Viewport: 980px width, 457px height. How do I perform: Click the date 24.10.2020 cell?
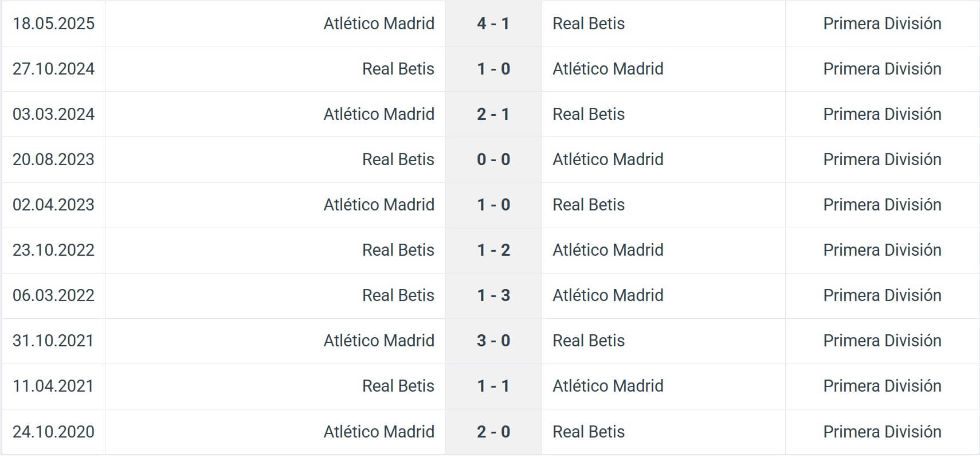pyautogui.click(x=53, y=431)
